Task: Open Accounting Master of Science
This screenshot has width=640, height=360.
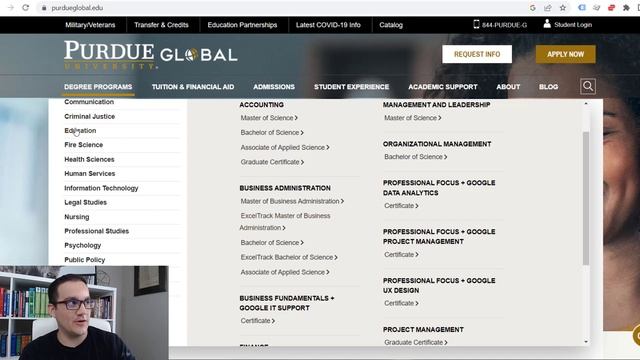Action: tap(269, 118)
